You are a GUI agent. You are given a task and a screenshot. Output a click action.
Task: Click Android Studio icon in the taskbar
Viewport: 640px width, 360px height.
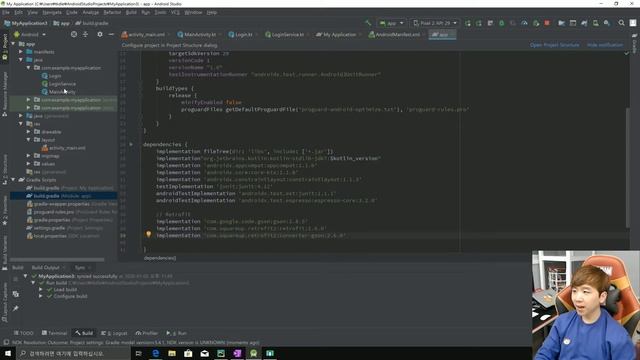coord(253,353)
